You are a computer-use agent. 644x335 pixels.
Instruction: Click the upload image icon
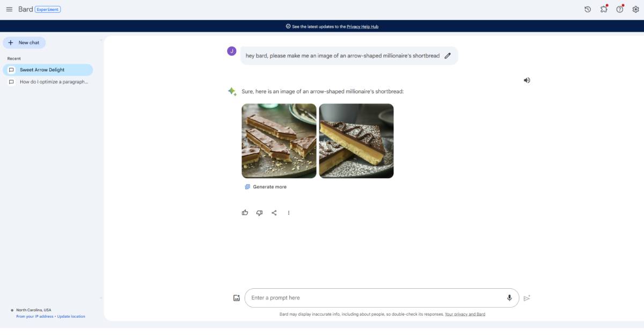click(237, 298)
